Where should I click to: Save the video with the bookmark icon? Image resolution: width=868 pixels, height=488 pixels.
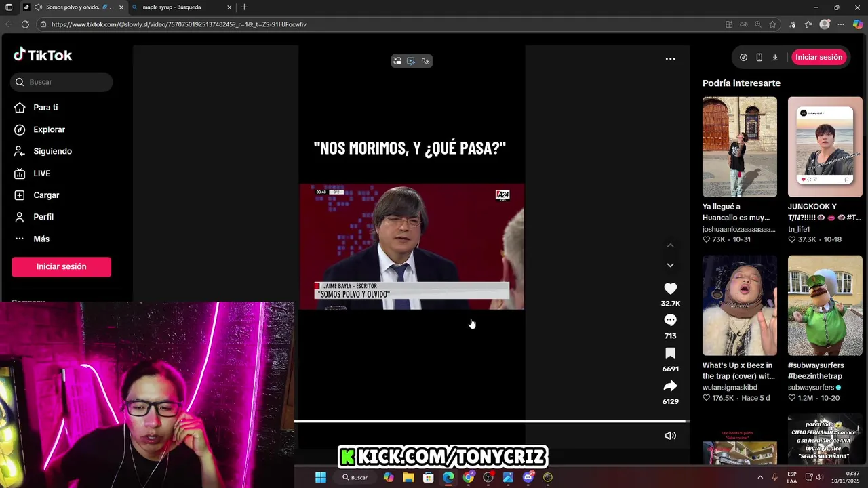670,353
